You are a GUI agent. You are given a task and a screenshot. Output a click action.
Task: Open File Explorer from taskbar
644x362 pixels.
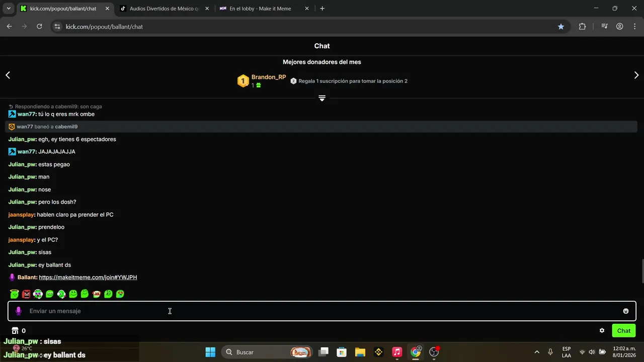pyautogui.click(x=360, y=352)
